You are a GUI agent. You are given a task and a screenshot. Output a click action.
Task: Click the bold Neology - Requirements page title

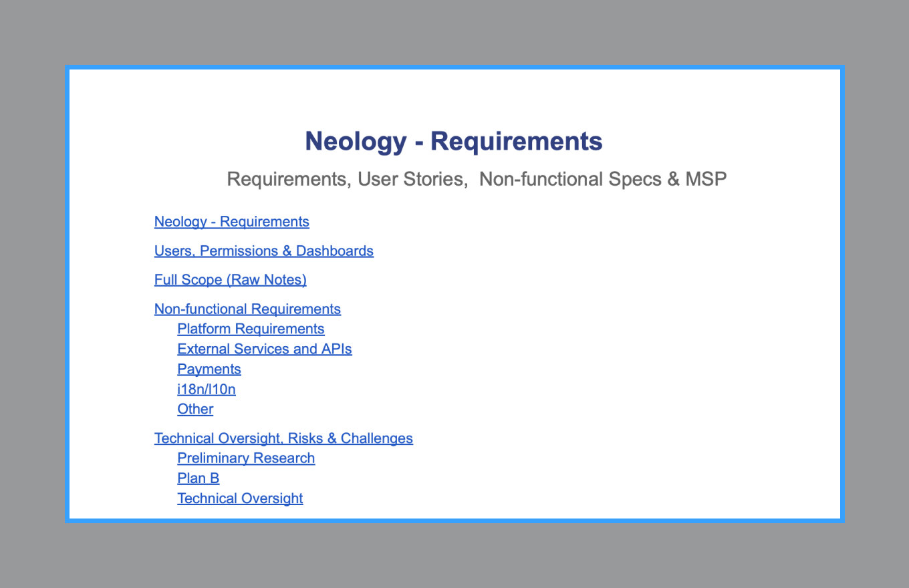coord(453,142)
